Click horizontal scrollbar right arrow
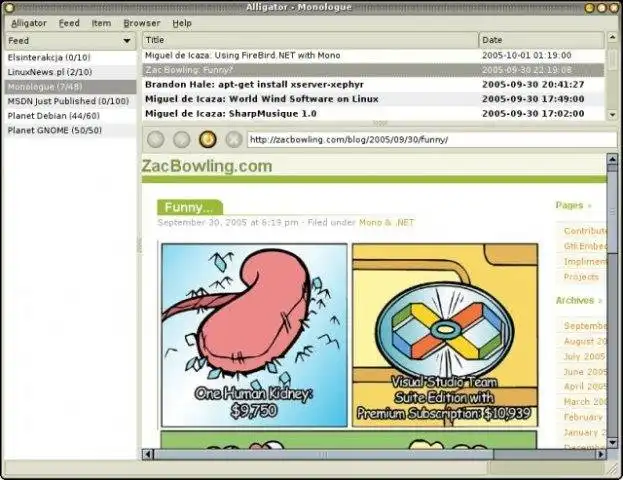This screenshot has height=480, width=623. [x=601, y=454]
